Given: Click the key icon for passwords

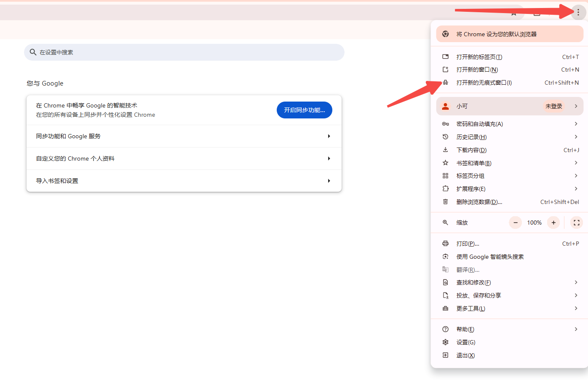Looking at the screenshot, I should 445,124.
